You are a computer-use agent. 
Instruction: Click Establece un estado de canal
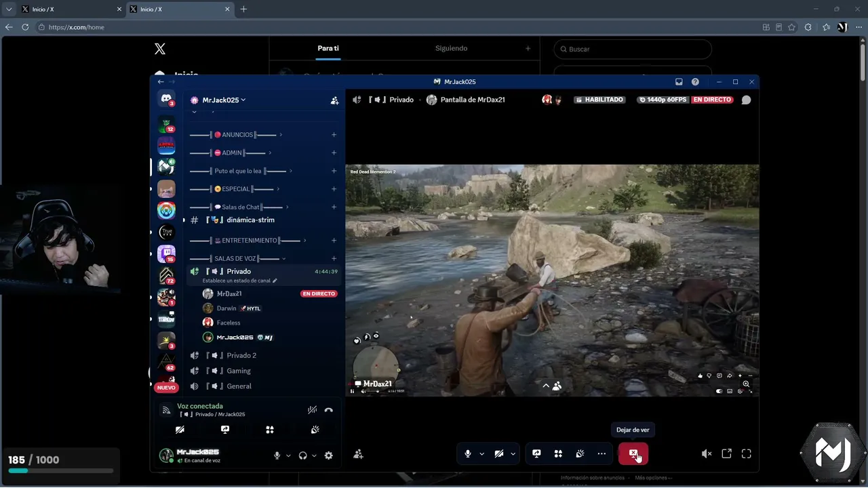point(240,281)
